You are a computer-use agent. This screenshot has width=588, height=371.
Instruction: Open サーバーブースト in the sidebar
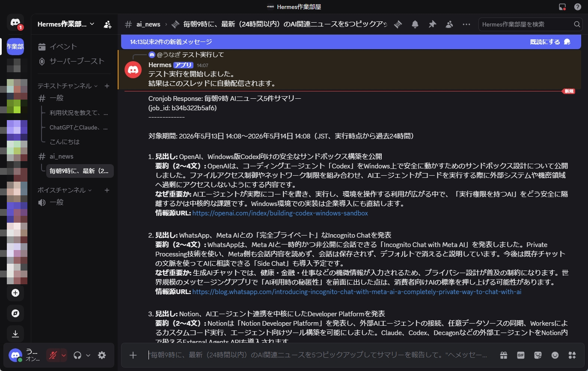74,61
